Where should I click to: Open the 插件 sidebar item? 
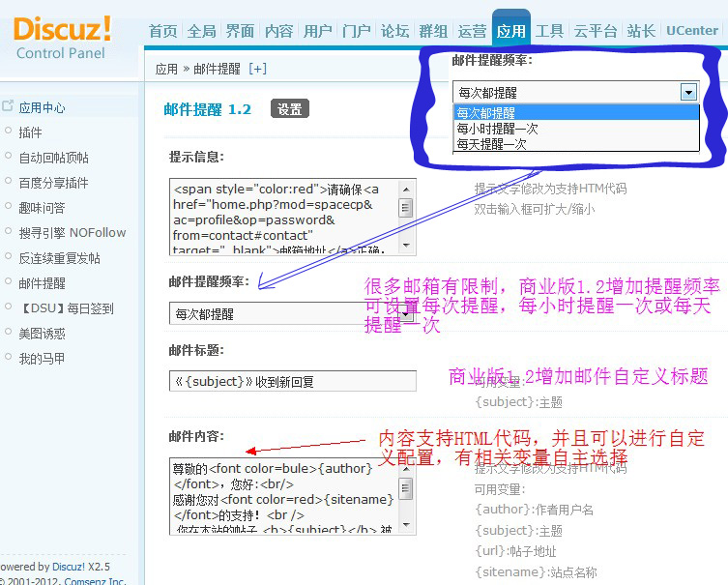[30, 132]
